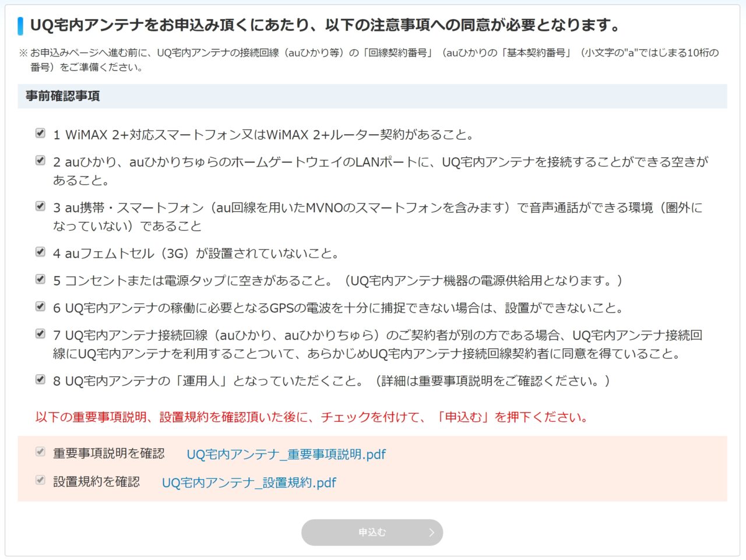Viewport: 746px width, 560px height.
Task: Toggle checkbox 3 for au voice call environment
Action: pos(40,206)
